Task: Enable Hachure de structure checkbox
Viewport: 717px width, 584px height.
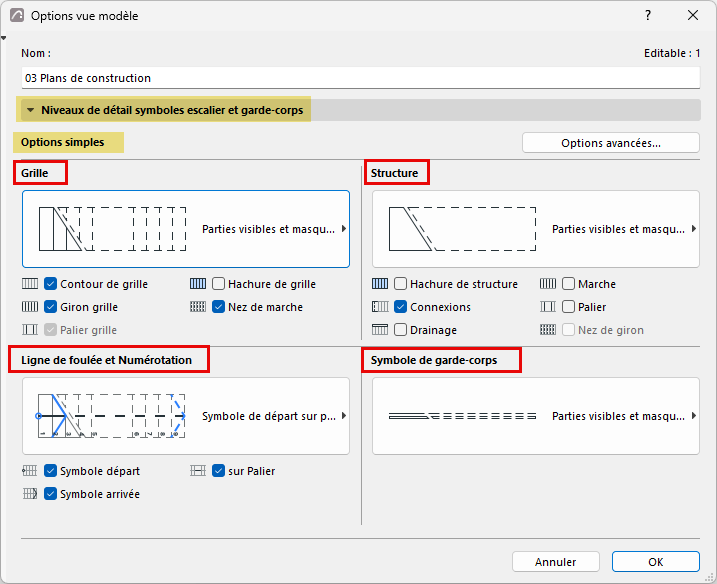Action: click(400, 284)
